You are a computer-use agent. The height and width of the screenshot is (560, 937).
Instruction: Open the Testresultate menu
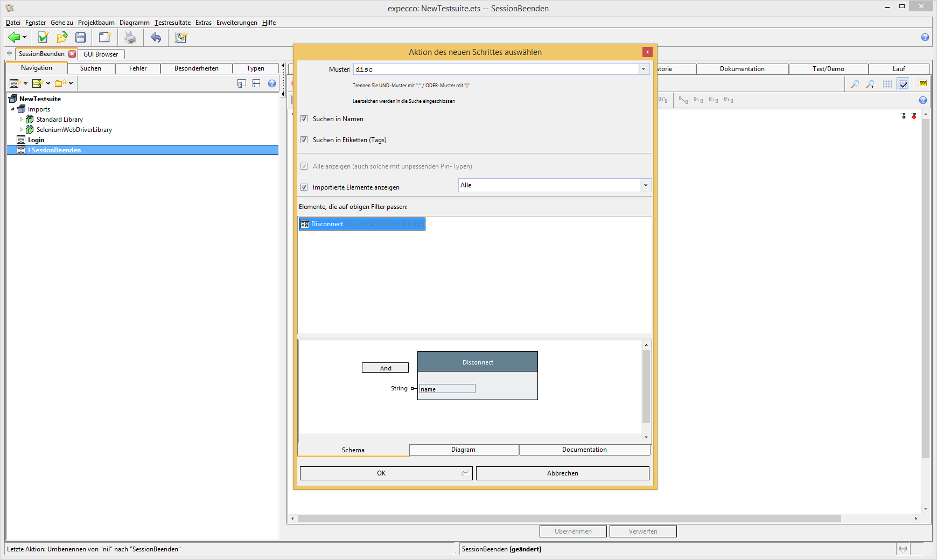(172, 23)
